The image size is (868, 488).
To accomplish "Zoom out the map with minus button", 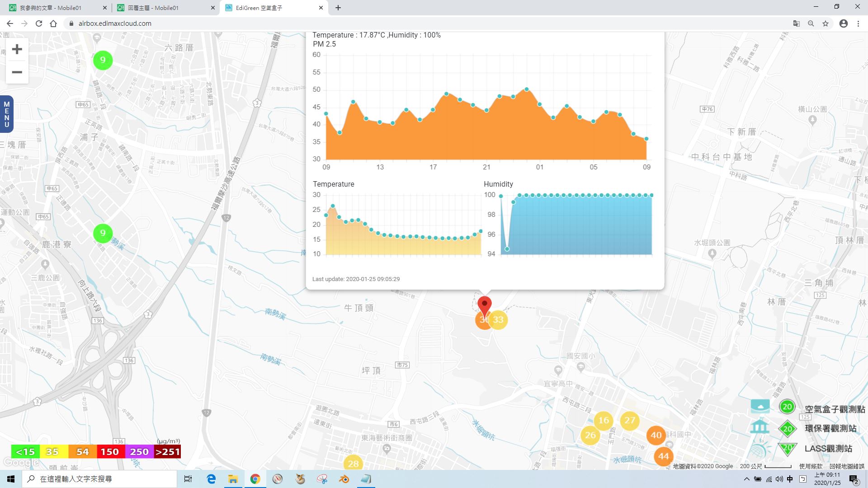I will click(17, 72).
